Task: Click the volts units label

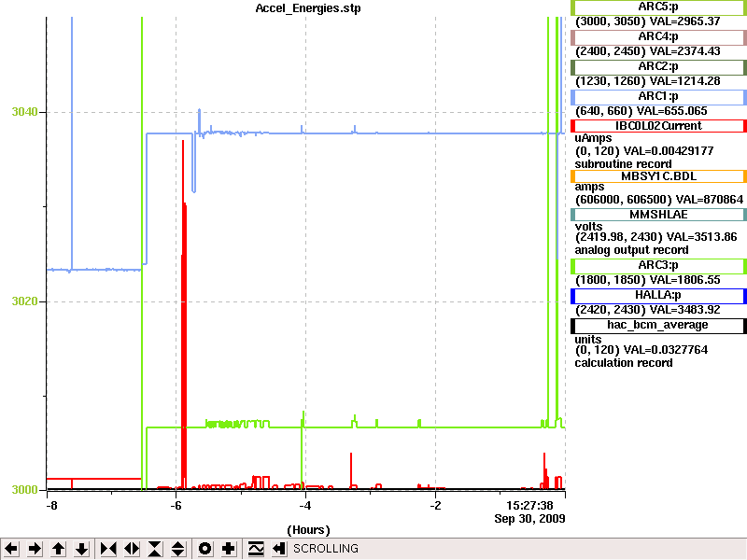Action: click(588, 227)
